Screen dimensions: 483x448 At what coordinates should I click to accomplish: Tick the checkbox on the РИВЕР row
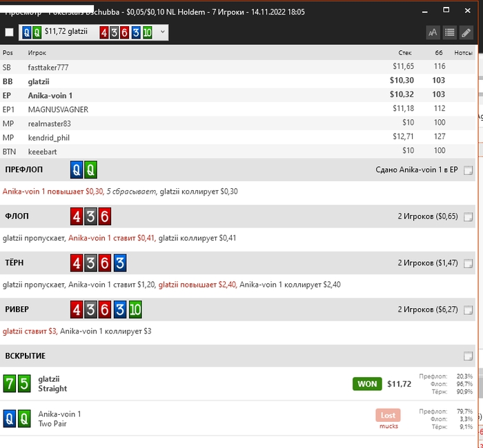469,310
